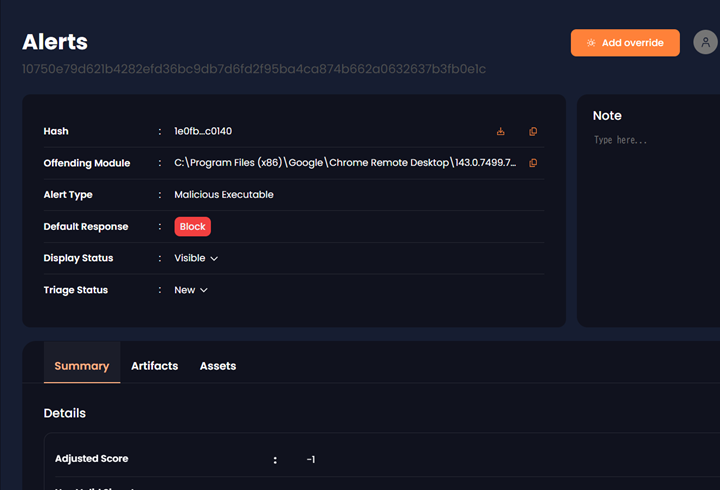Viewport: 720px width, 490px height.
Task: Open the Assets tab
Action: pos(218,366)
